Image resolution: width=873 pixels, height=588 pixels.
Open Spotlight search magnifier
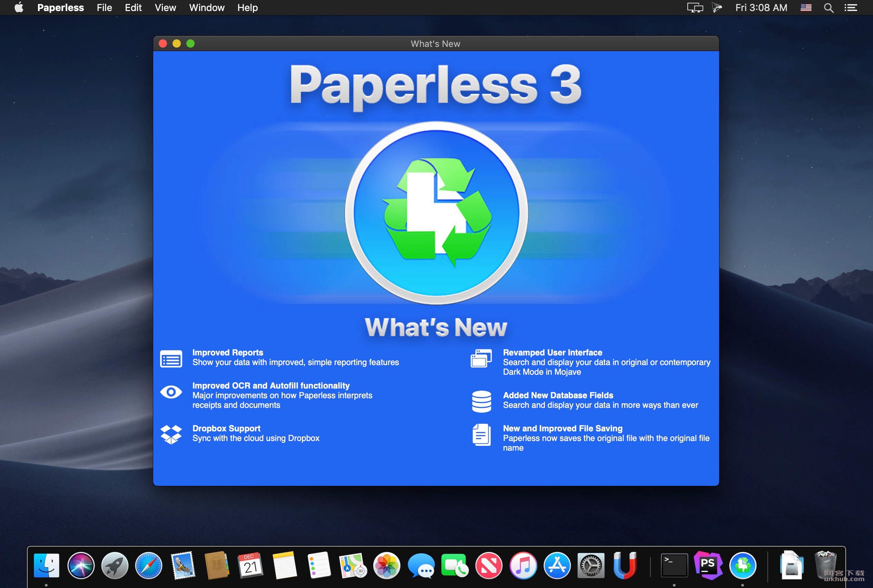[x=828, y=8]
